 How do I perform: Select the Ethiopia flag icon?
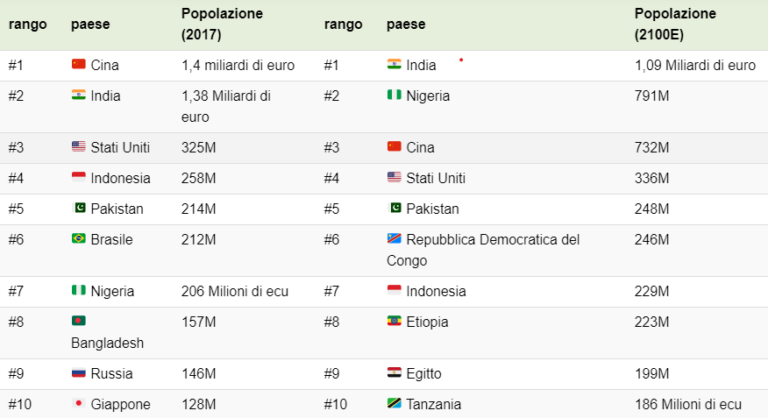[x=394, y=321]
